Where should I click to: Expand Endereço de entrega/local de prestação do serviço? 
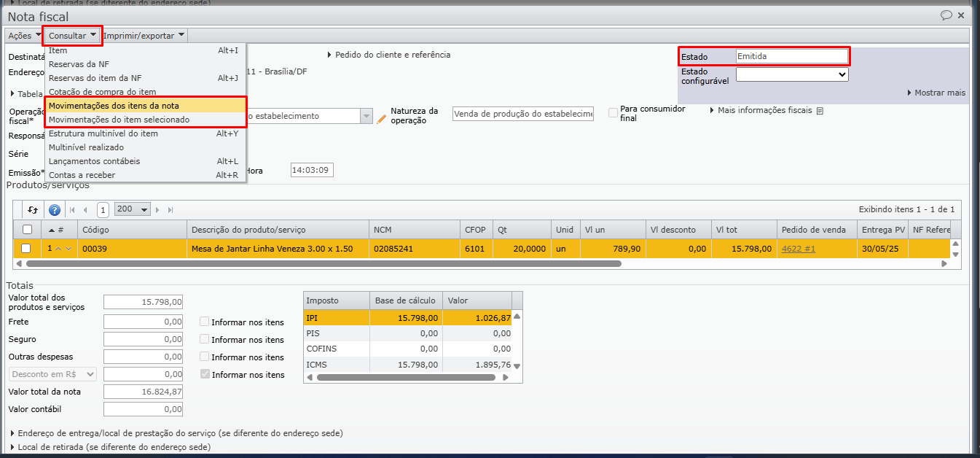click(x=176, y=433)
